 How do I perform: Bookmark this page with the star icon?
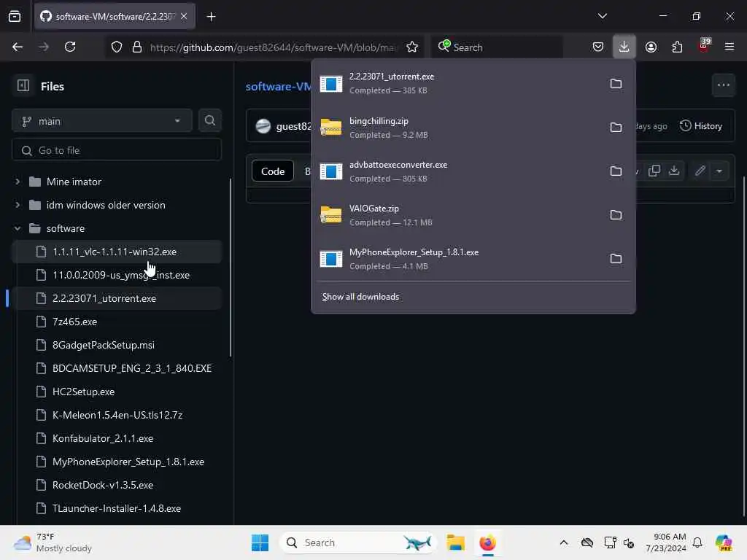point(412,47)
